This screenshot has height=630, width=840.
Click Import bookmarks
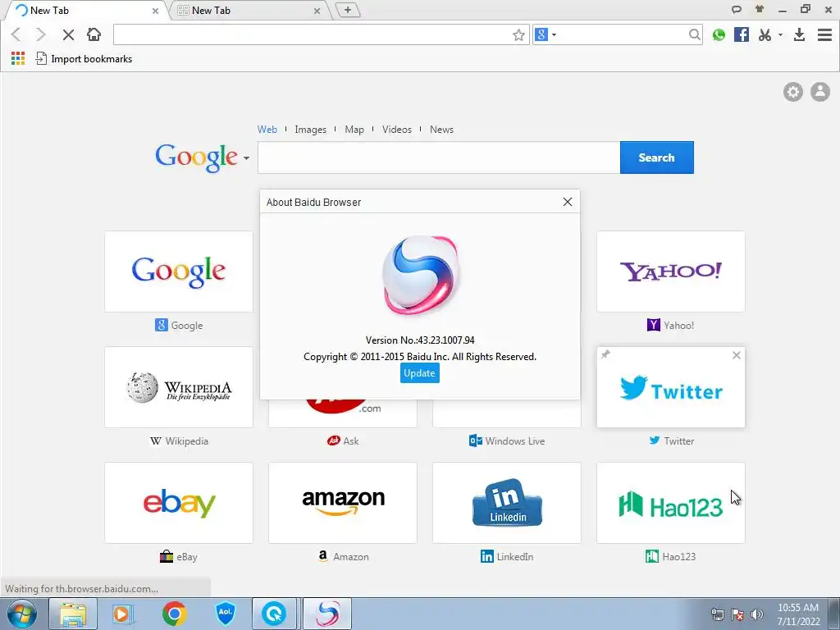point(84,58)
